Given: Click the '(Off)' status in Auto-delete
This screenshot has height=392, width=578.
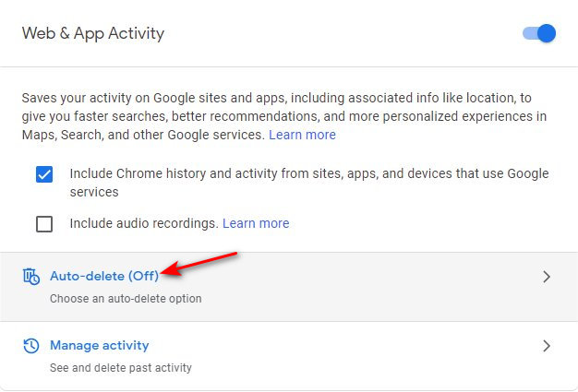Looking at the screenshot, I should point(143,276).
